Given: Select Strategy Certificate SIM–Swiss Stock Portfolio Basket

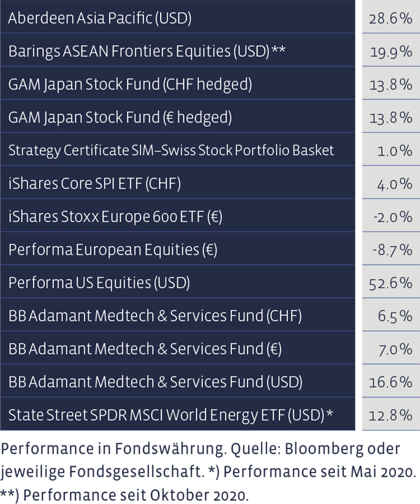Looking at the screenshot, I should point(171,150).
